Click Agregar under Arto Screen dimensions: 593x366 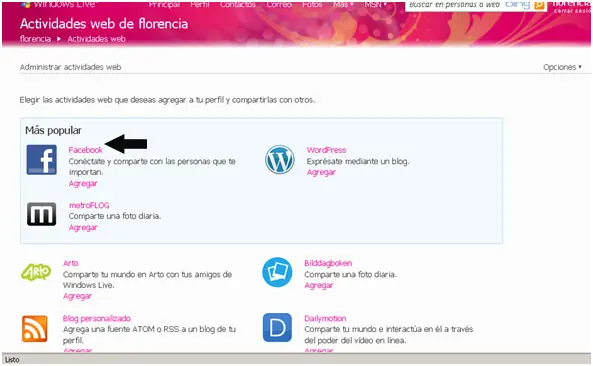coord(78,296)
